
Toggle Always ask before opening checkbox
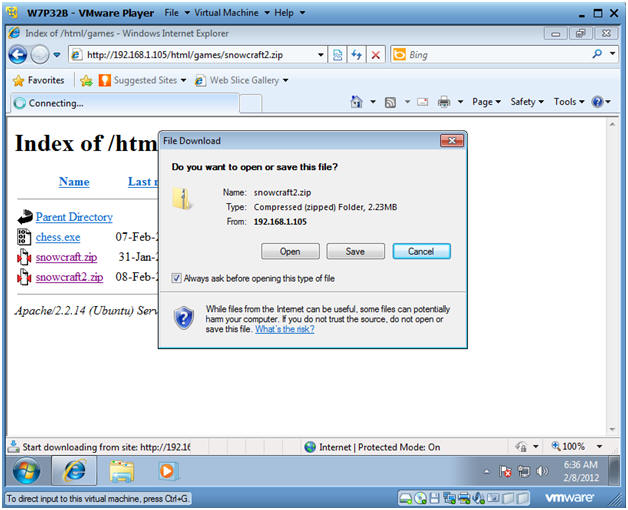[176, 278]
